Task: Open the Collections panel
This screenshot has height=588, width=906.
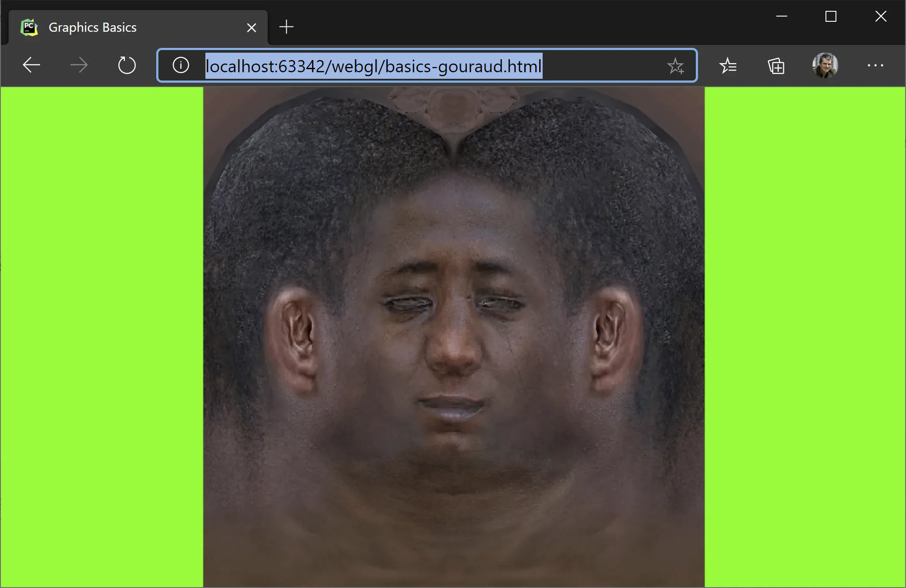Action: pyautogui.click(x=776, y=66)
